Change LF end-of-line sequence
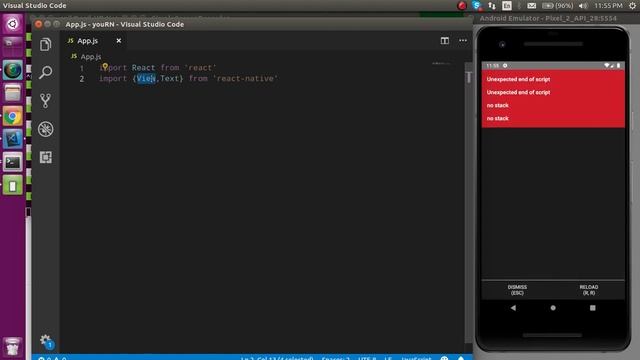 [x=388, y=358]
